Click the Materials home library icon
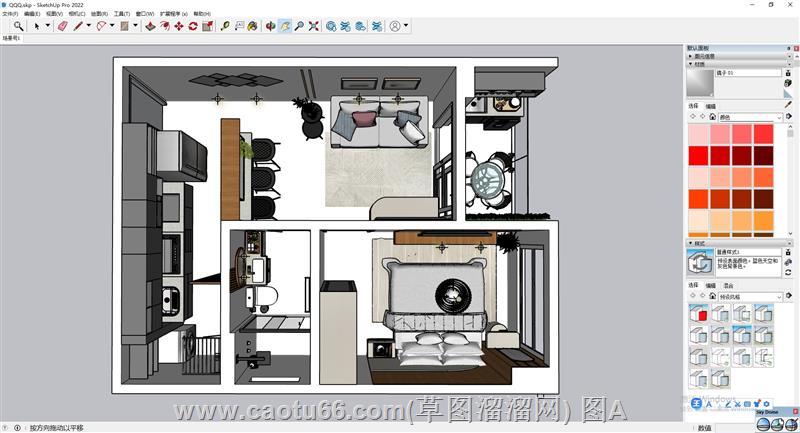Viewport: 800px width, 433px height. tap(712, 117)
